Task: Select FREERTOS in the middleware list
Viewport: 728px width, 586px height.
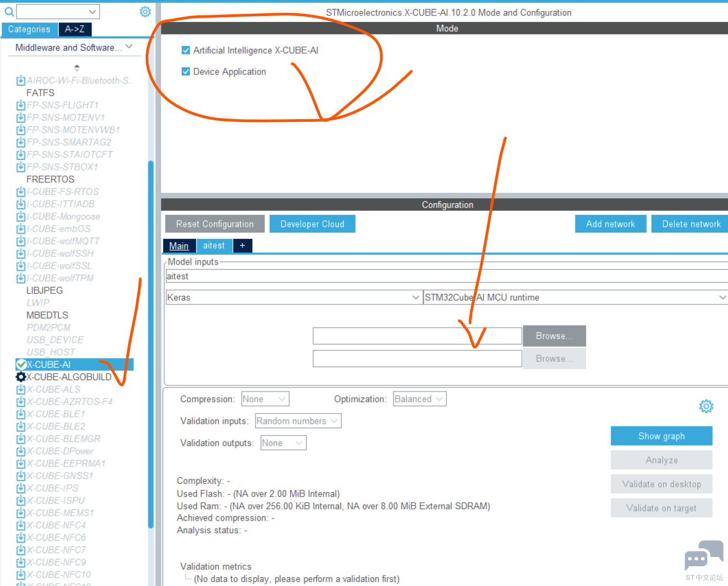Action: [51, 180]
